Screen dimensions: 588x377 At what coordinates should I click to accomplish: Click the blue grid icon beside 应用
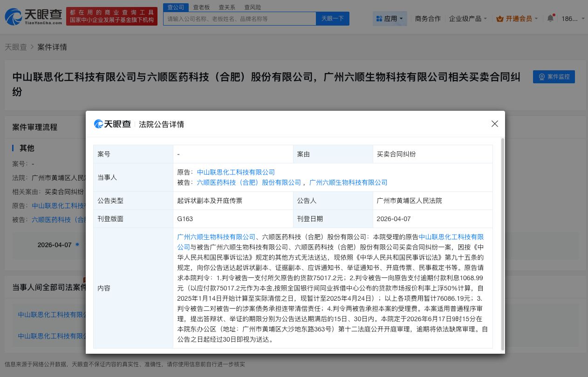(379, 19)
